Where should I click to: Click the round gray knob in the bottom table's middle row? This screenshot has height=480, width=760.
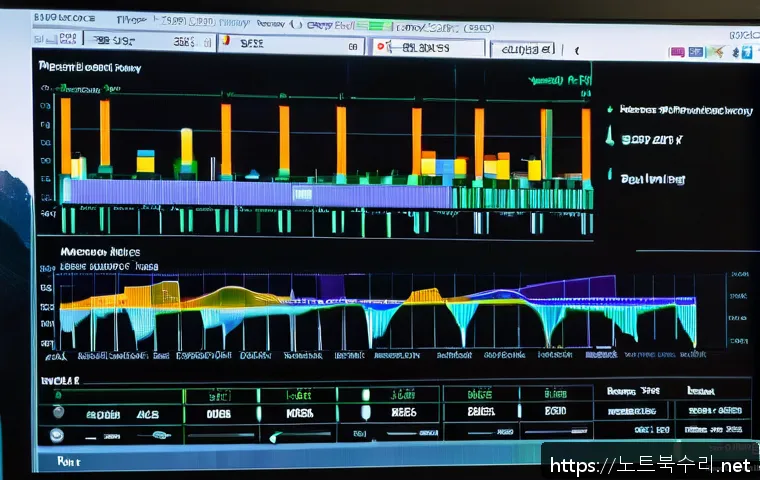click(x=59, y=413)
